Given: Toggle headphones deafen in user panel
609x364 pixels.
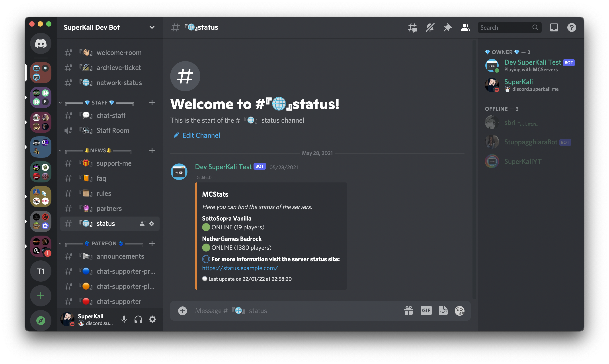Looking at the screenshot, I should (x=138, y=319).
